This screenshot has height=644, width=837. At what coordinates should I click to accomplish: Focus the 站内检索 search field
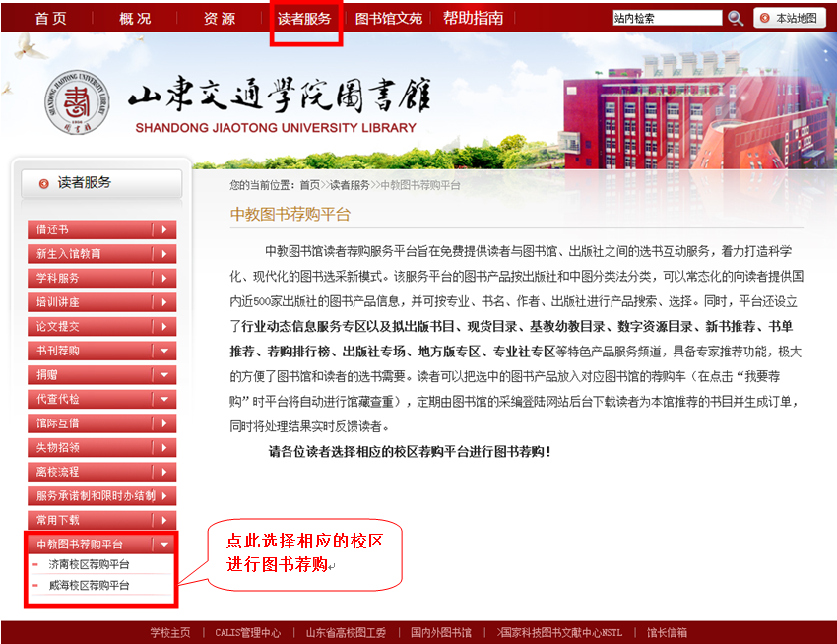tap(668, 18)
